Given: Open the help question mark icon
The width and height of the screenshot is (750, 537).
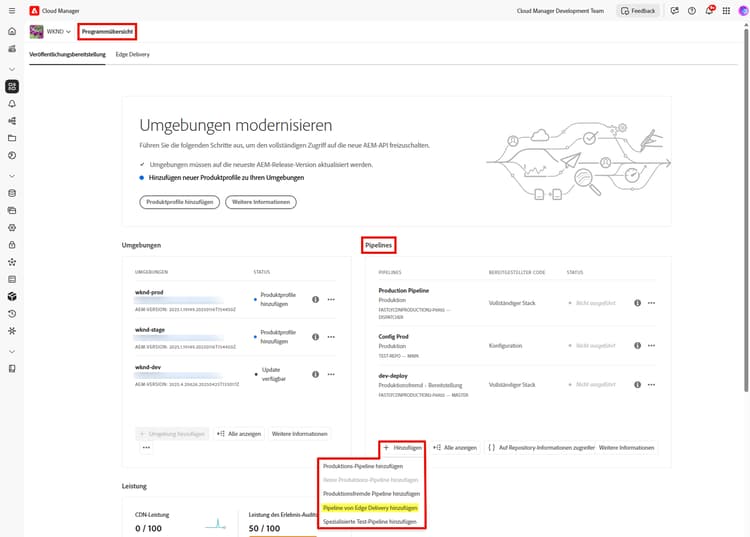Looking at the screenshot, I should tap(692, 11).
